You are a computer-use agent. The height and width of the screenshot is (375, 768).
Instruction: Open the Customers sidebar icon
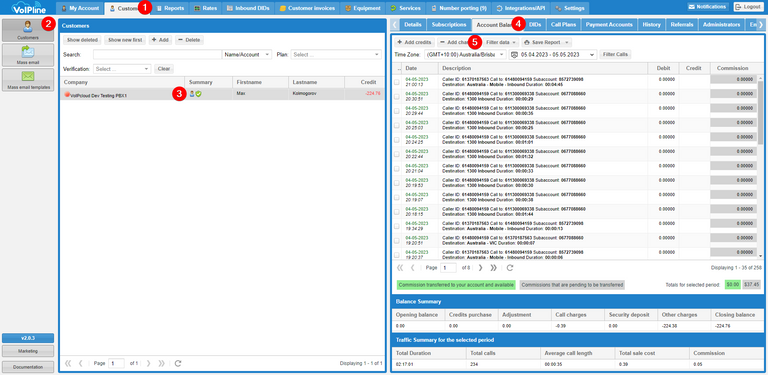pyautogui.click(x=28, y=30)
